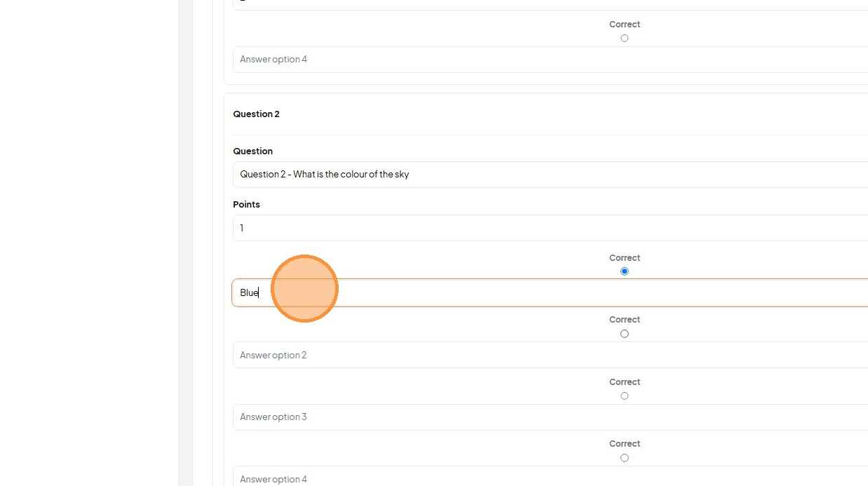The image size is (868, 486).
Task: Click the Correct label above Question 1 option 4
Action: (x=624, y=25)
